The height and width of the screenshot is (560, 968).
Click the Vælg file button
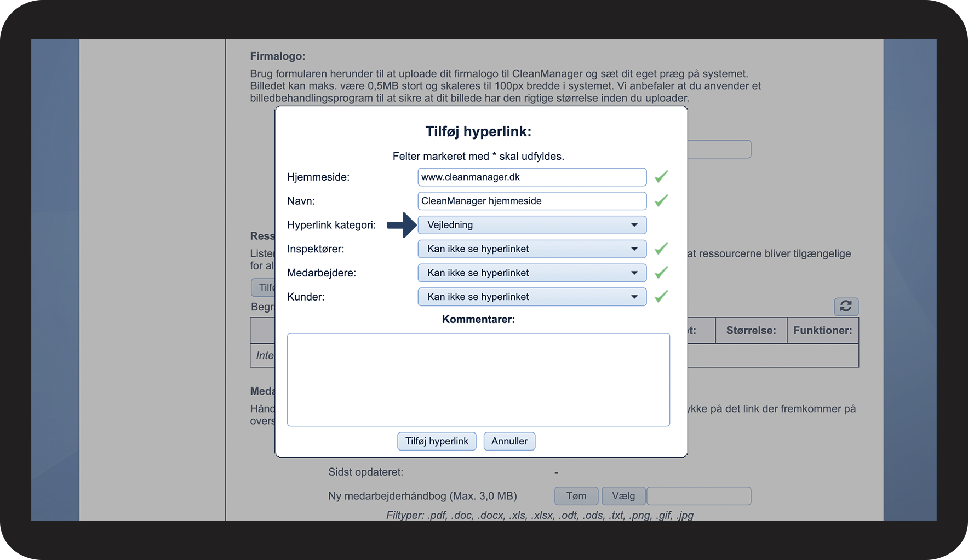pyautogui.click(x=623, y=496)
